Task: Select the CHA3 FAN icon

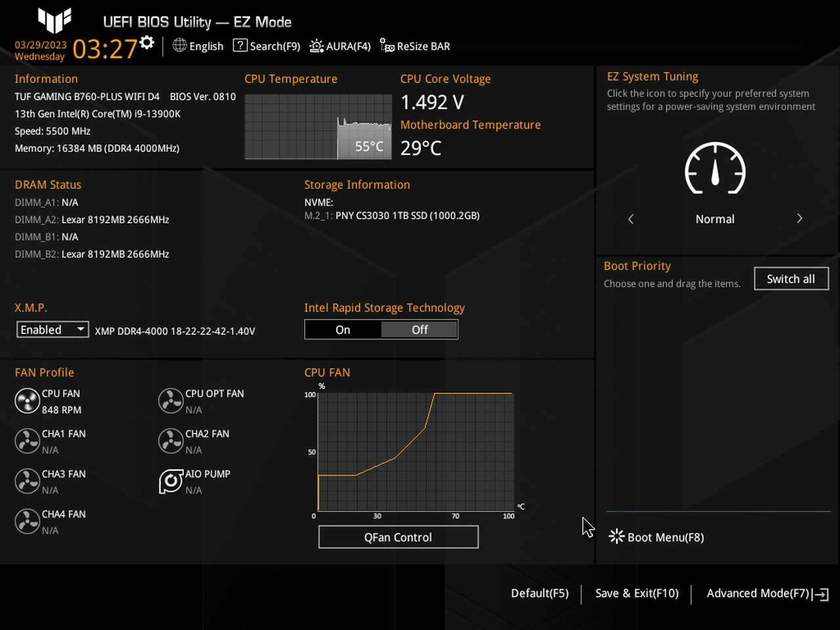Action: (28, 481)
